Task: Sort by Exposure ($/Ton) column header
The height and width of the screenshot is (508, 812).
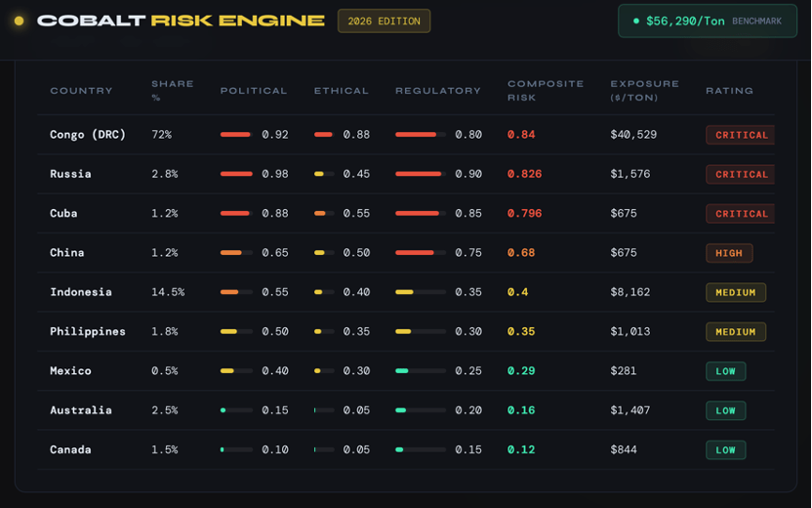Action: click(x=644, y=91)
